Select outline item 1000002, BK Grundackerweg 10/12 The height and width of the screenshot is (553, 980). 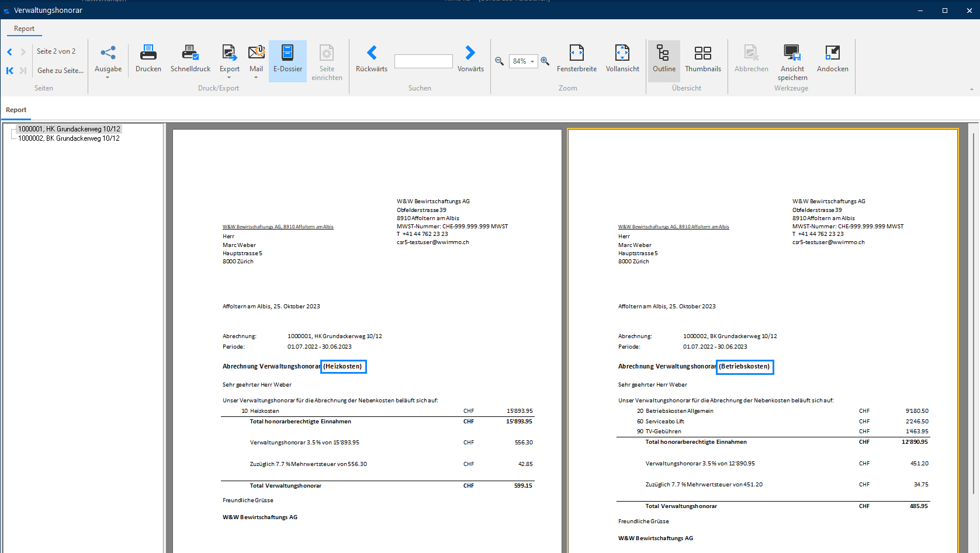pos(69,138)
